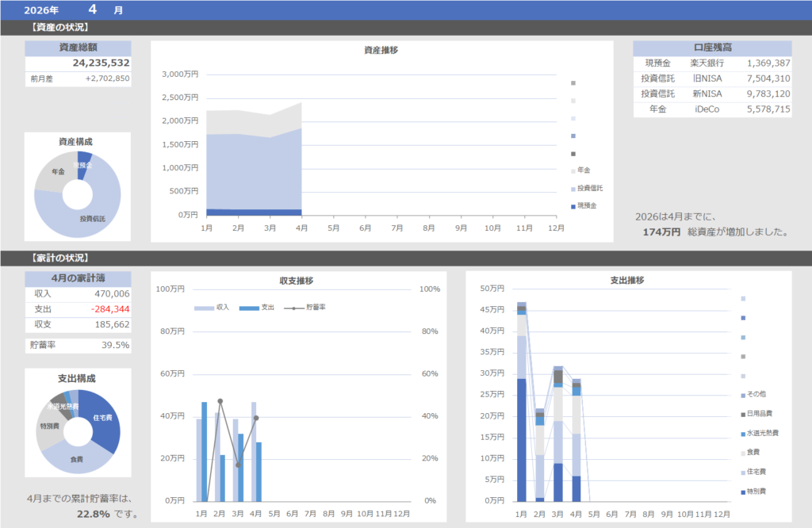Click the 前月差 label

(41, 78)
